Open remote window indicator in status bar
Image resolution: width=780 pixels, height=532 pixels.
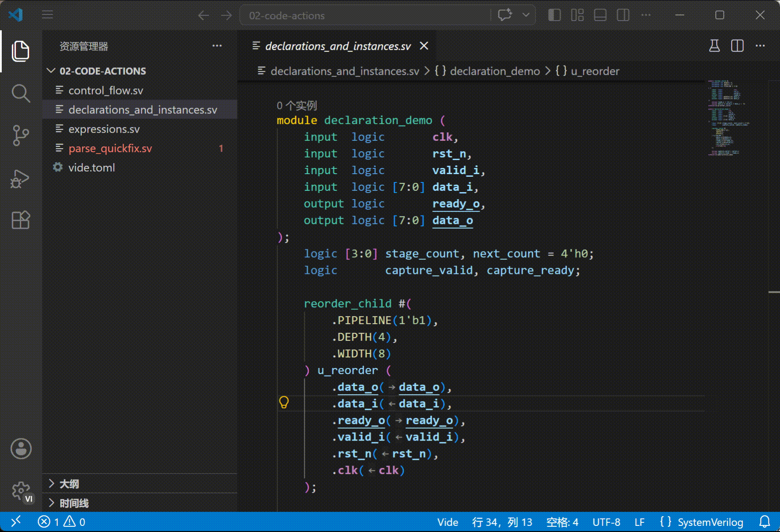[x=16, y=522]
